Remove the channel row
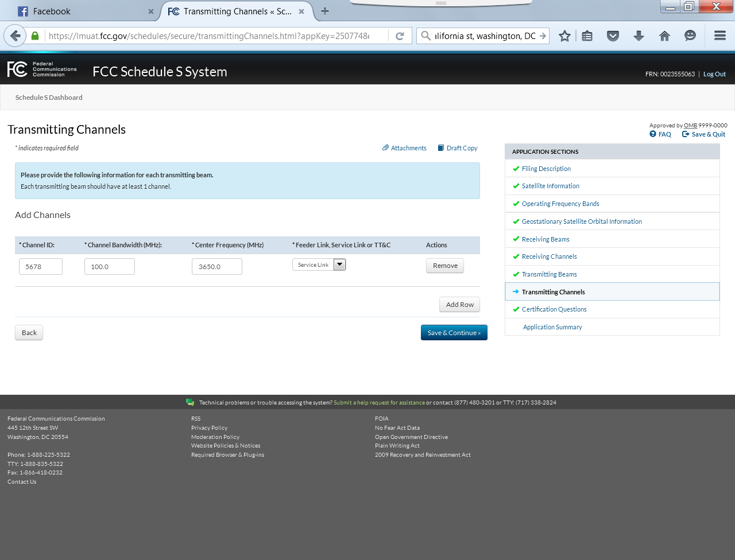Screen dimensions: 735x560 pos(445,266)
